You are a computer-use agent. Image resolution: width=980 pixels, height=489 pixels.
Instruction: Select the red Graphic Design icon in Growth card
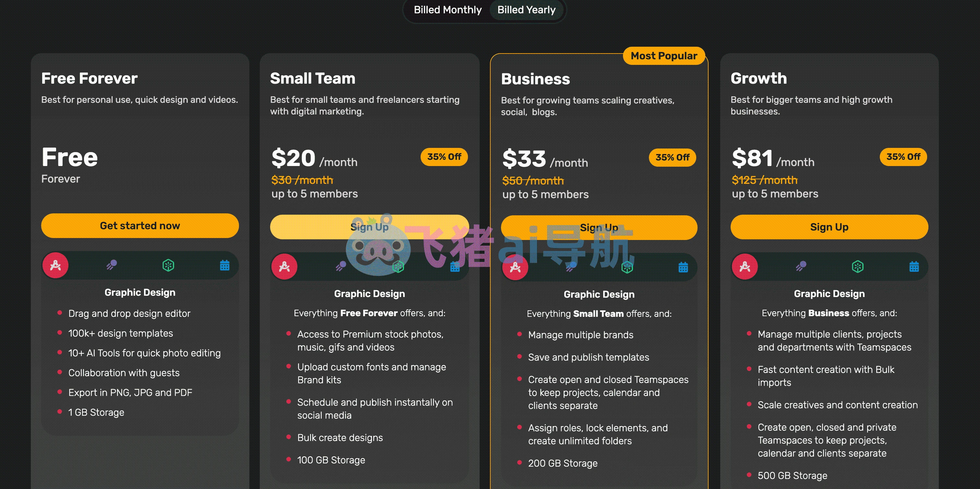click(745, 267)
